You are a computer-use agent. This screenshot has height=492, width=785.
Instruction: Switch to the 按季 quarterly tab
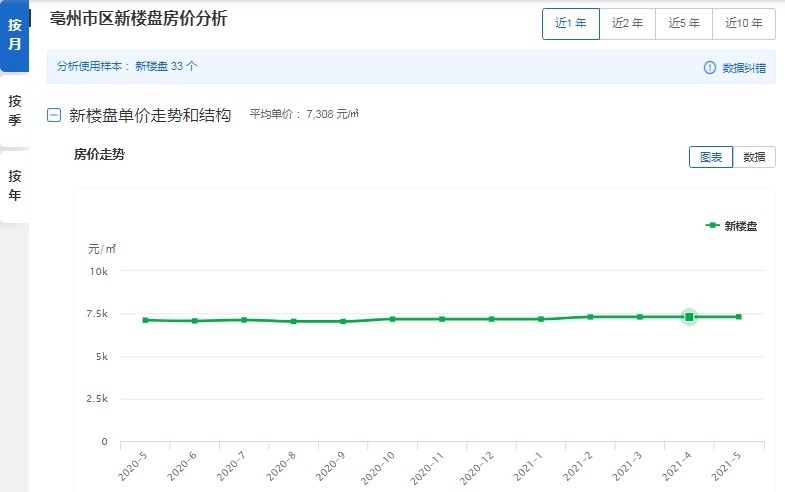[15, 111]
